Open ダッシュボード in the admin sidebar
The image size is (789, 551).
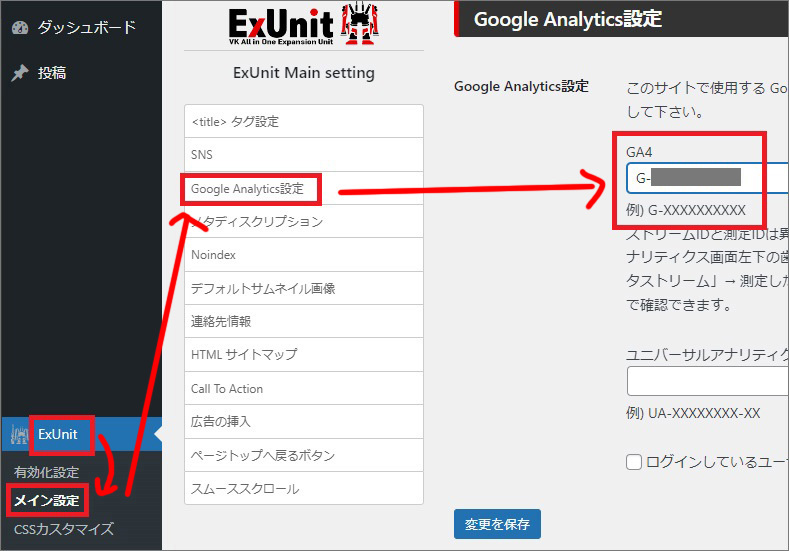coord(87,27)
